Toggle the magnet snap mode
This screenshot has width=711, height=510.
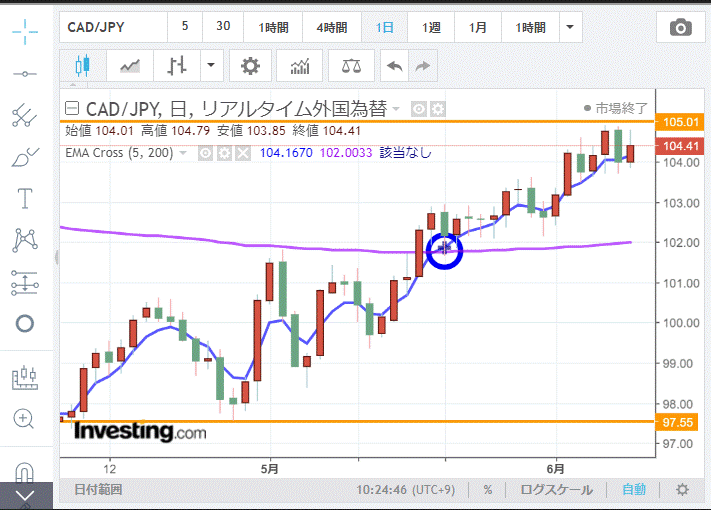pyautogui.click(x=25, y=472)
